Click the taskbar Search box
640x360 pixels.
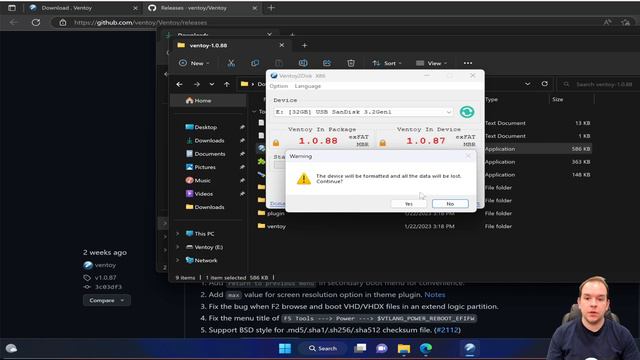click(x=322, y=348)
